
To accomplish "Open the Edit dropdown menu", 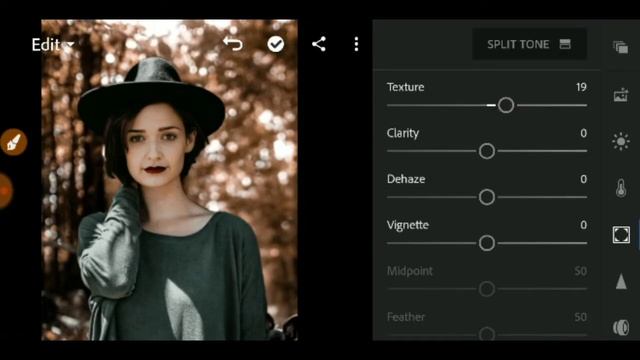I will pyautogui.click(x=53, y=44).
